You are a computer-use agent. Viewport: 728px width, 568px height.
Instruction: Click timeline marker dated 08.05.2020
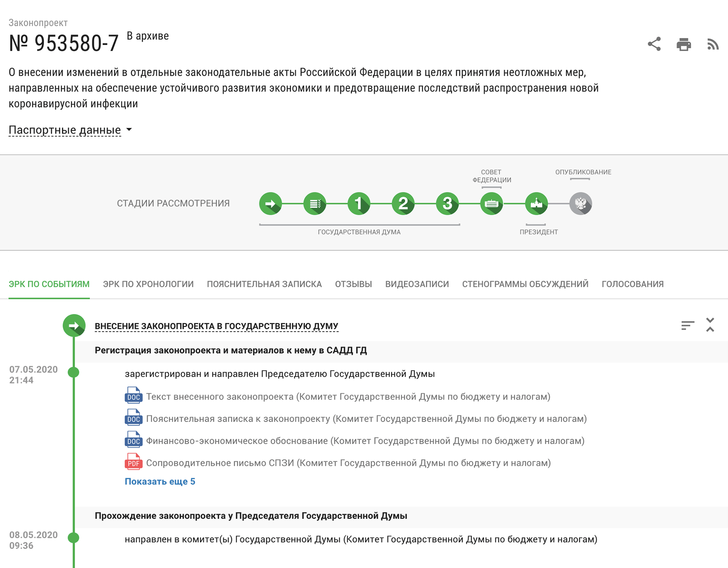74,538
